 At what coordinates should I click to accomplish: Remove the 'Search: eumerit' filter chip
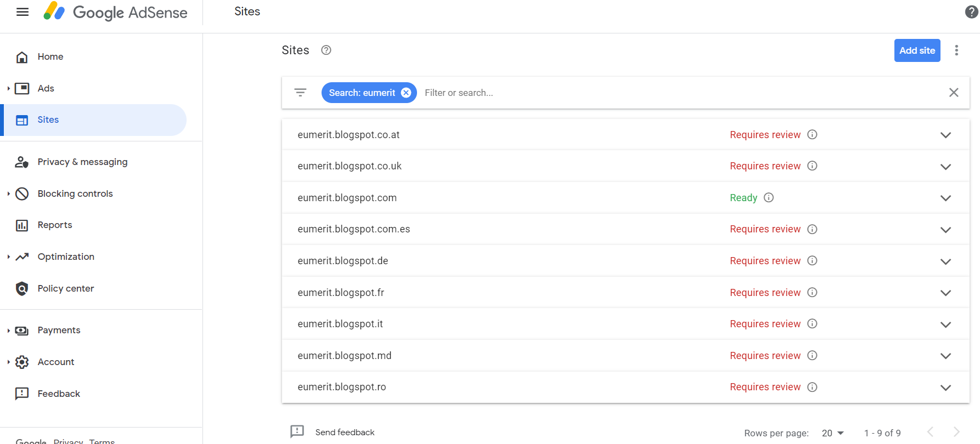click(x=406, y=93)
